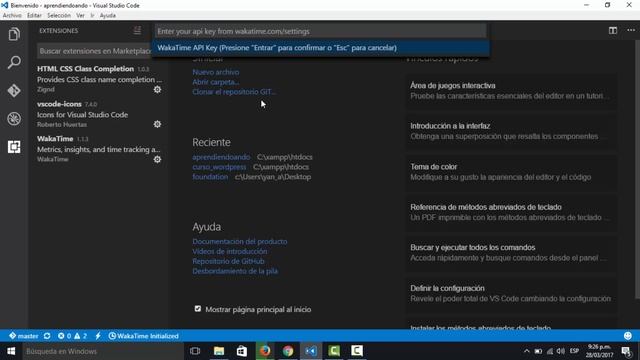Open the Ayuda menu
Viewport: 640px width, 360px height.
tap(108, 16)
